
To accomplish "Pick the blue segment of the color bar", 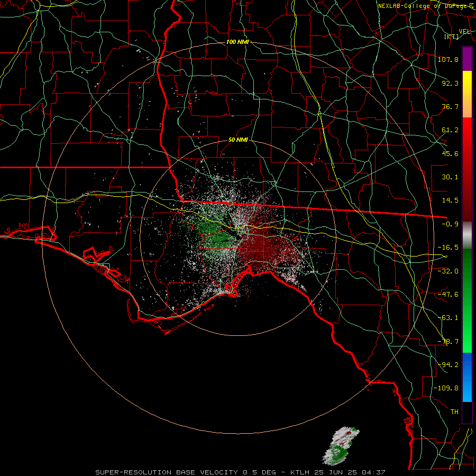I will point(467,377).
